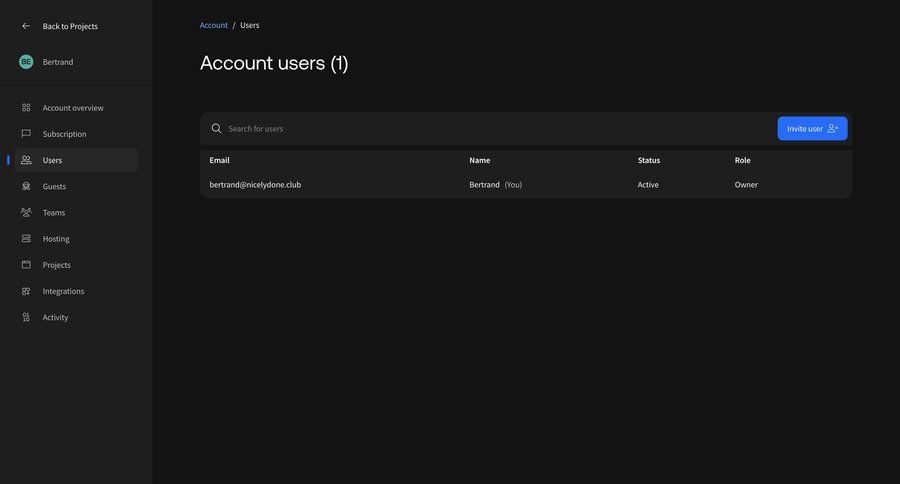Click the Account overview grid icon

click(x=26, y=108)
